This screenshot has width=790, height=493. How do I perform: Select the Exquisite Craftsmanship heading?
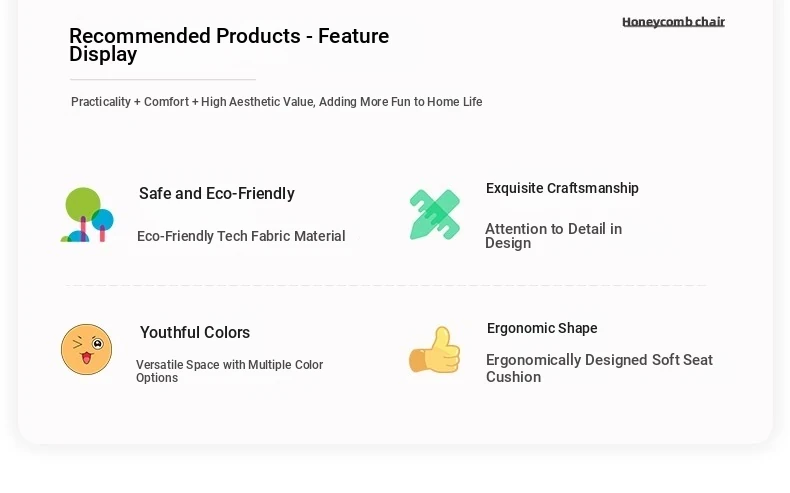tap(562, 188)
